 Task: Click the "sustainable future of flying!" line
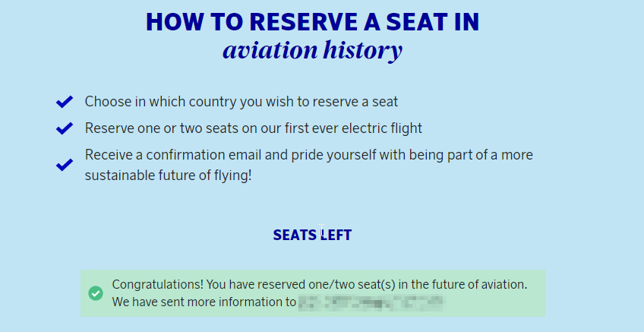pos(167,175)
